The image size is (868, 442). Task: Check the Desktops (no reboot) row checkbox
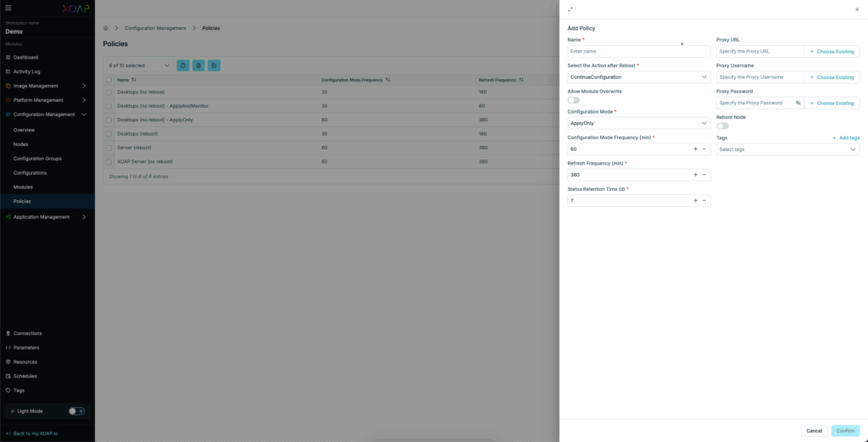click(109, 92)
